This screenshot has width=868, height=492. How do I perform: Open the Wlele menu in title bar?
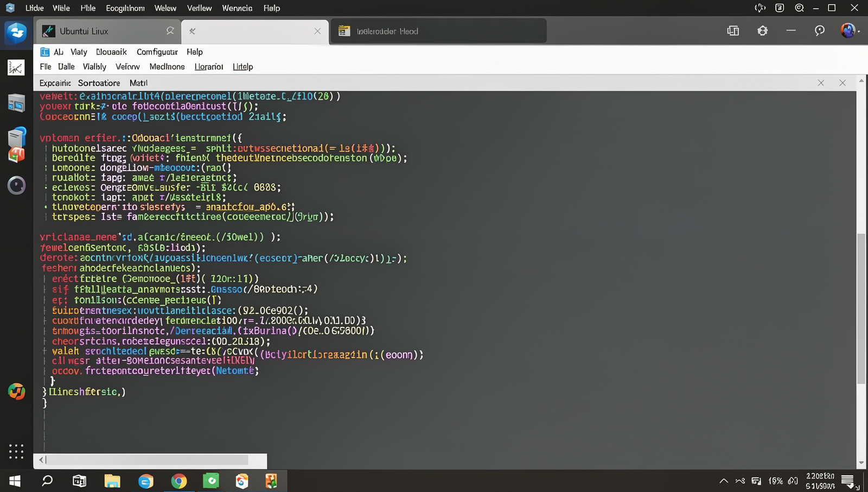(x=61, y=8)
